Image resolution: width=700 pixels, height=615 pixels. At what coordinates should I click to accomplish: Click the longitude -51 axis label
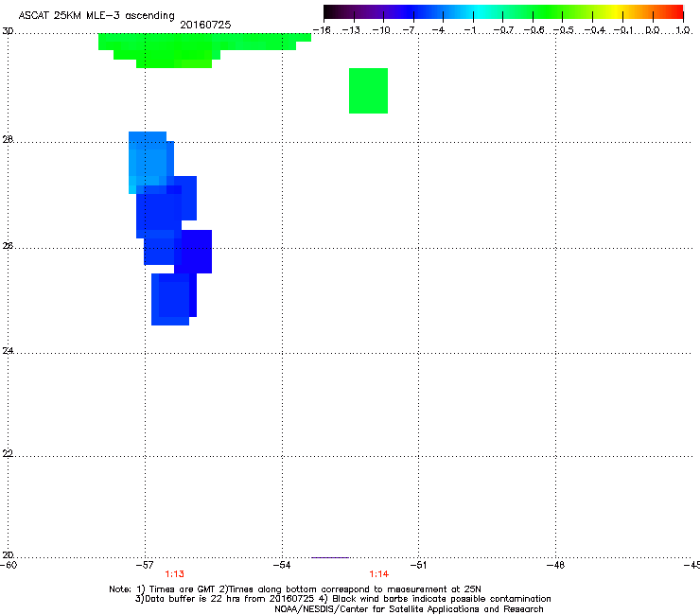point(418,565)
